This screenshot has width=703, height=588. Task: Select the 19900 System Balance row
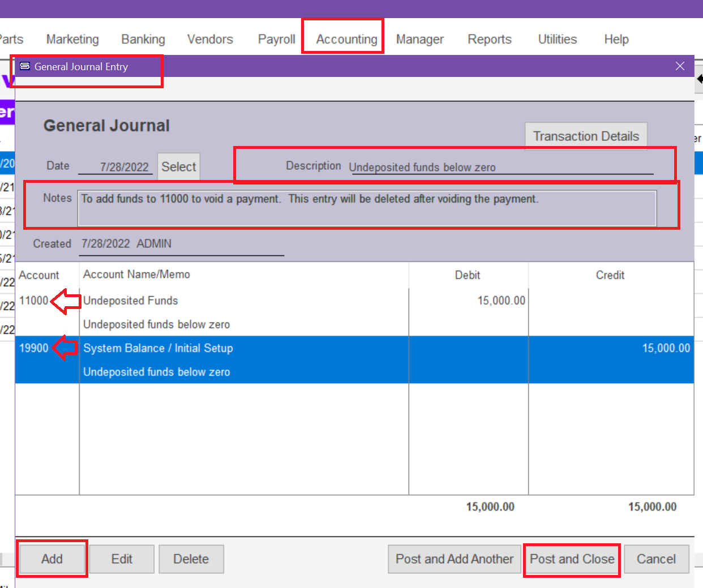(243, 359)
